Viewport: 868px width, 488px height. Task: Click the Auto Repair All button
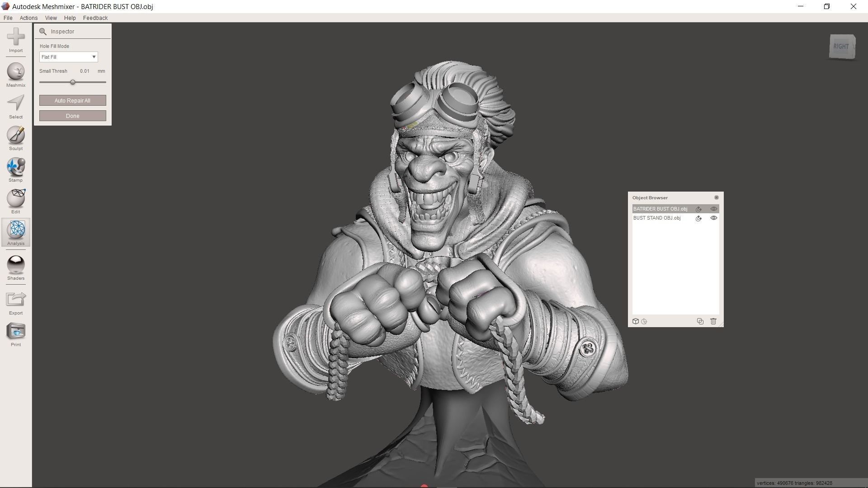click(x=73, y=100)
